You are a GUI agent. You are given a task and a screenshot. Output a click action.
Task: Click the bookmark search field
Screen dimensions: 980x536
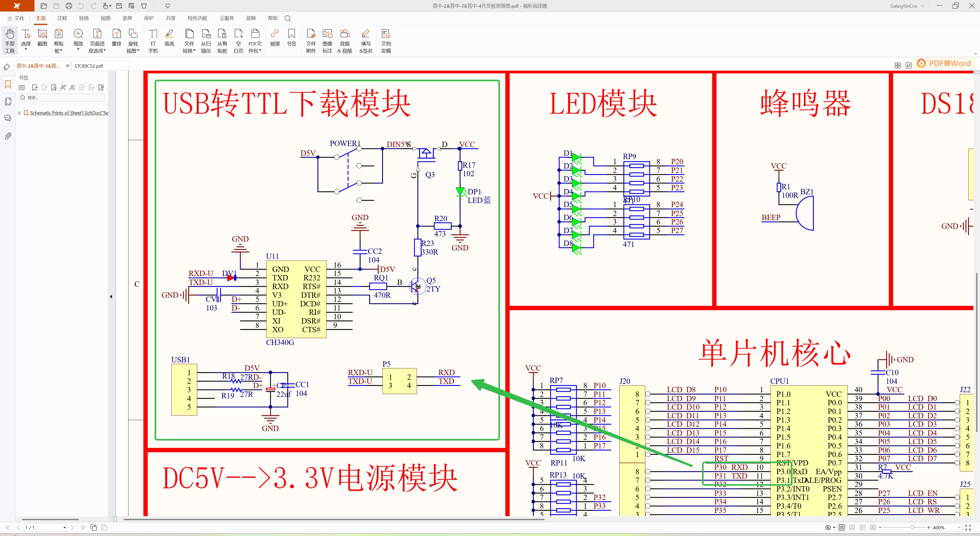tap(62, 98)
